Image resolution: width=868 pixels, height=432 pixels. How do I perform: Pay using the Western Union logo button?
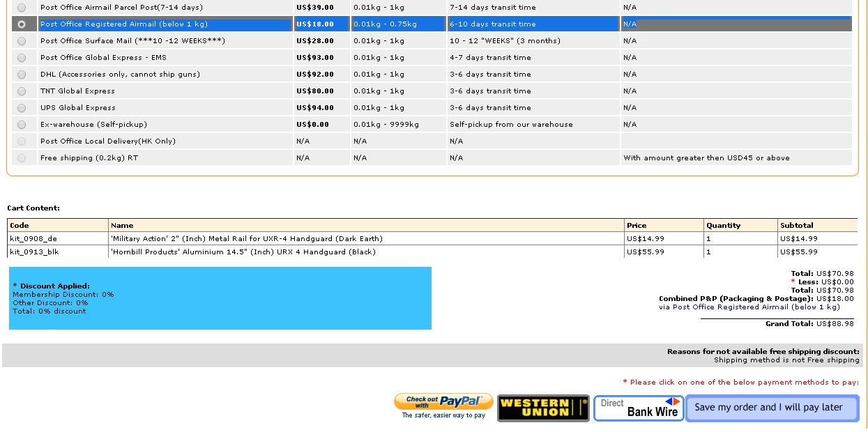click(x=543, y=408)
